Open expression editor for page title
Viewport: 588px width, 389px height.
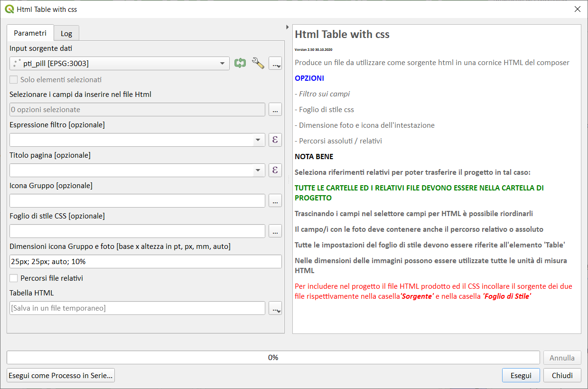pyautogui.click(x=275, y=170)
